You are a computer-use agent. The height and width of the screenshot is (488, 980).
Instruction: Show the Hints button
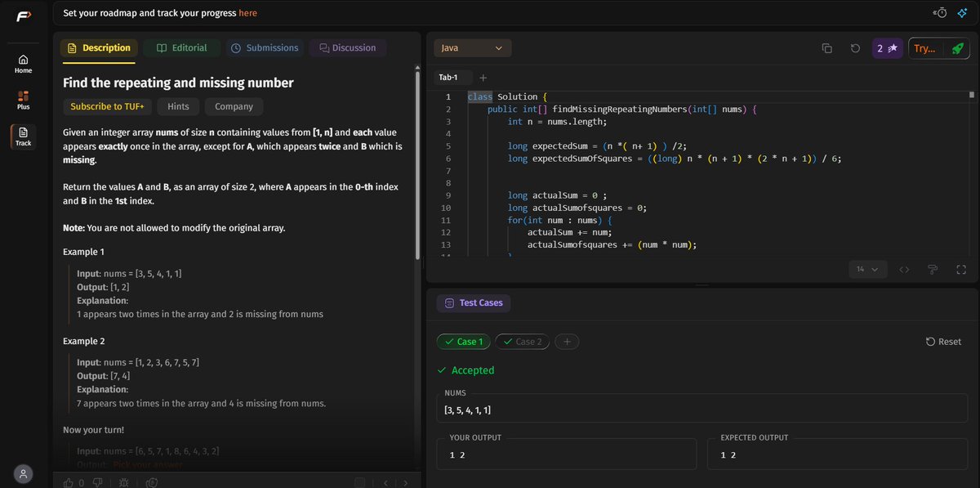(178, 106)
